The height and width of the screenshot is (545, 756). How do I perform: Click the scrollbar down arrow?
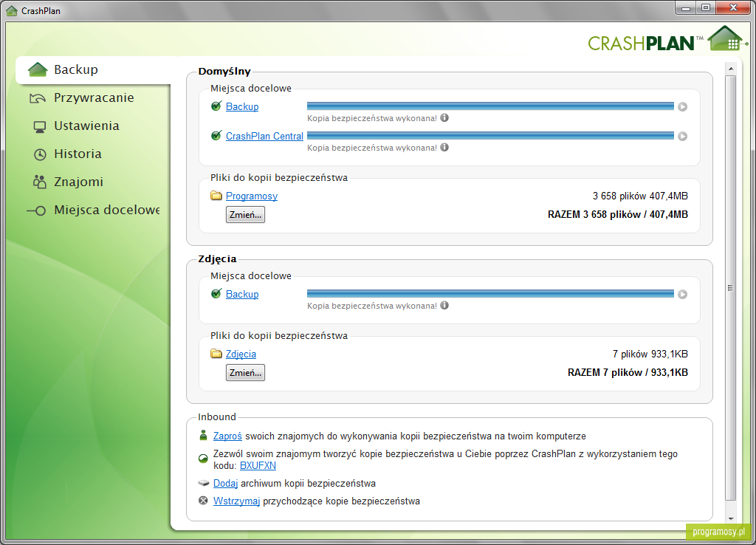[731, 518]
